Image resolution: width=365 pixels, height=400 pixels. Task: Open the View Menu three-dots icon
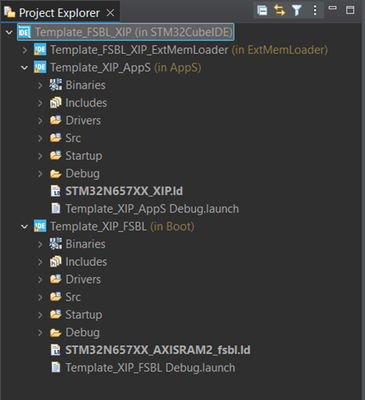pos(315,10)
